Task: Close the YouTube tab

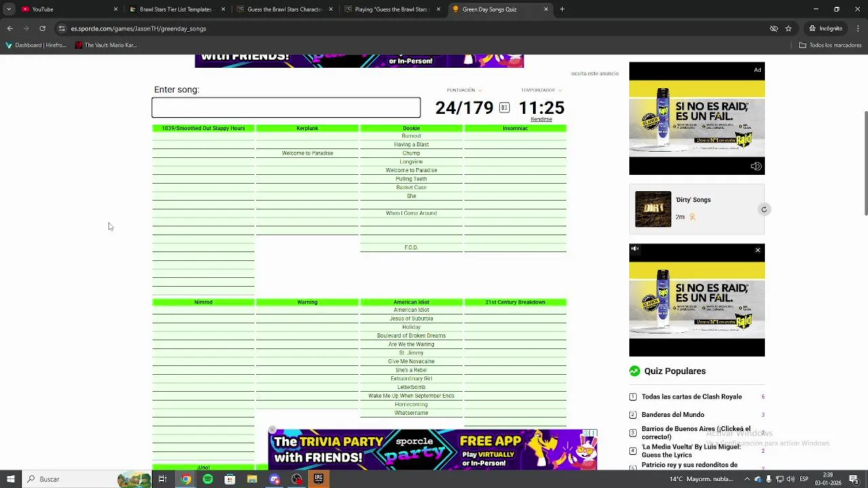Action: tap(115, 9)
